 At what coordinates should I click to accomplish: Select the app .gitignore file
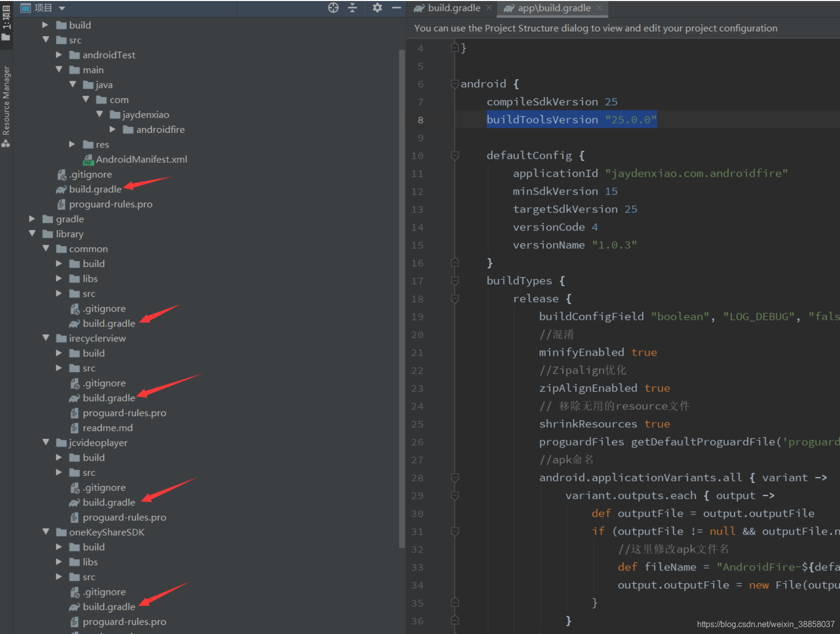pos(84,174)
